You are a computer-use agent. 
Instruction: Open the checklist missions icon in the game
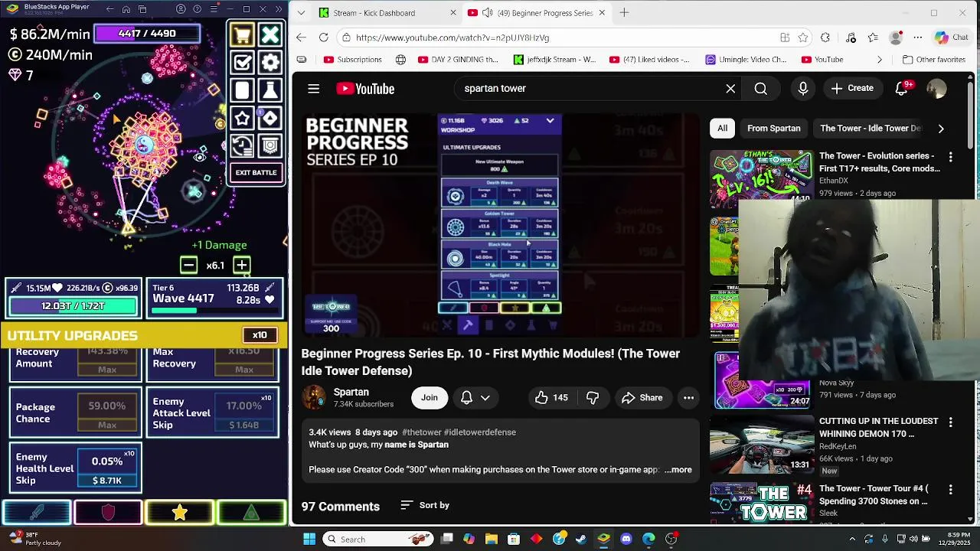pos(242,63)
